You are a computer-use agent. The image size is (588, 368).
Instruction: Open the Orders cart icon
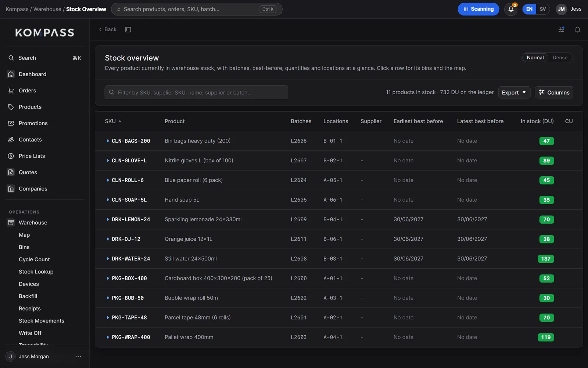11,91
